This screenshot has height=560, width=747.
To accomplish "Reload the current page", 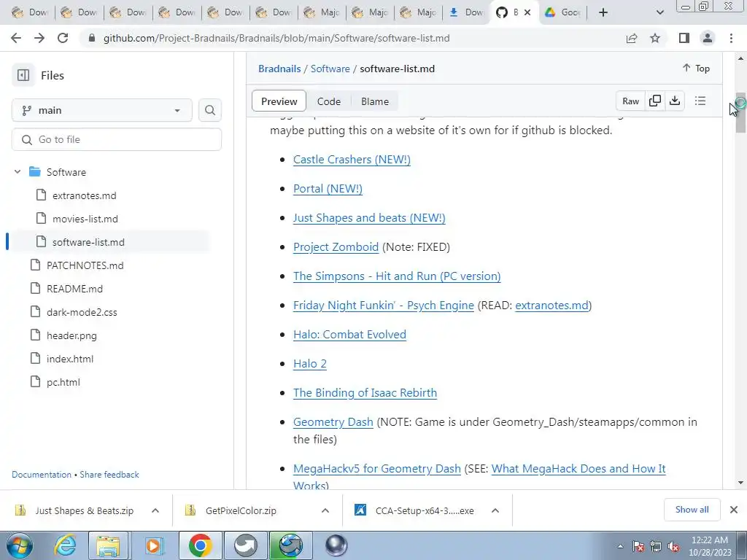I will point(63,38).
